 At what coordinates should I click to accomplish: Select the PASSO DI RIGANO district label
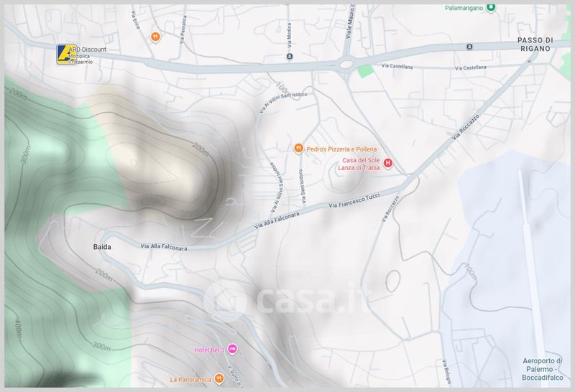(x=534, y=43)
